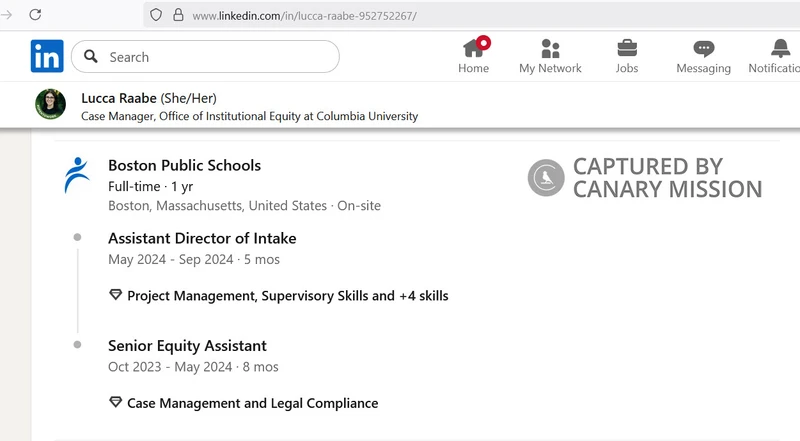Click the LinkedIn logo icon
This screenshot has width=800, height=441.
47,56
